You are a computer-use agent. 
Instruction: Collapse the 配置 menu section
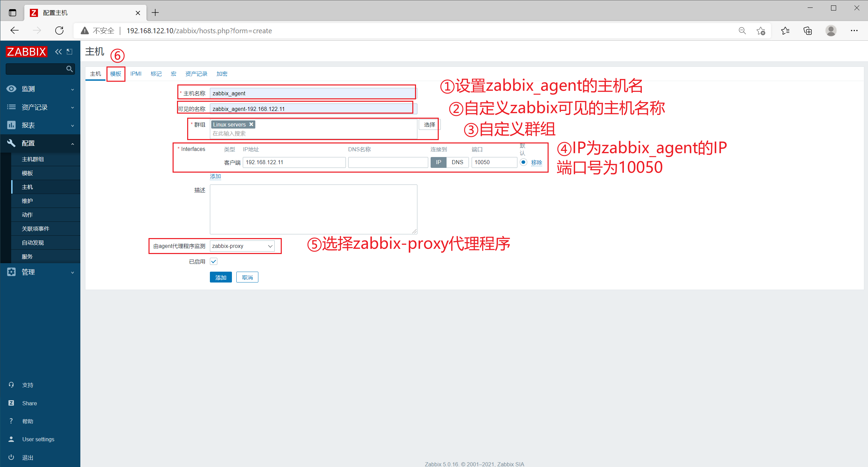coord(40,143)
